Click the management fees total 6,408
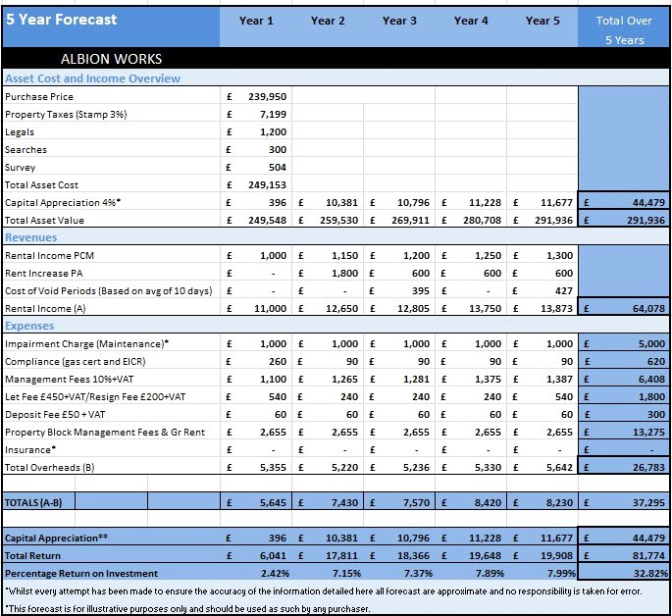This screenshot has height=616, width=672. point(651,379)
